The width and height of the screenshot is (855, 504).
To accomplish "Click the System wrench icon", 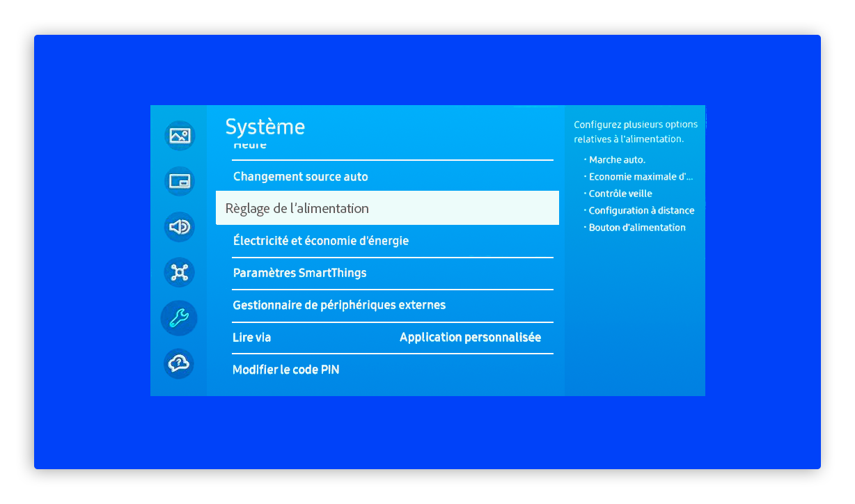I will click(180, 318).
